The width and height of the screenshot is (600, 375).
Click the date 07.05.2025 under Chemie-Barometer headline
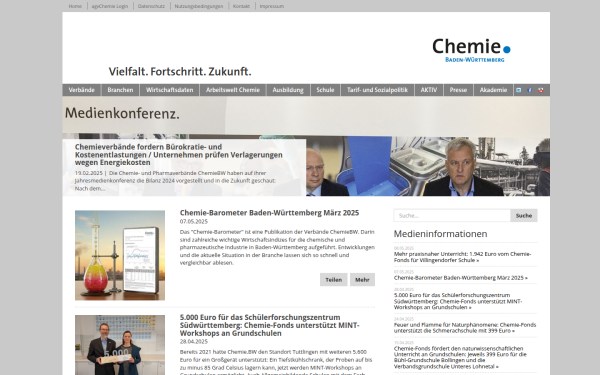[x=194, y=222]
